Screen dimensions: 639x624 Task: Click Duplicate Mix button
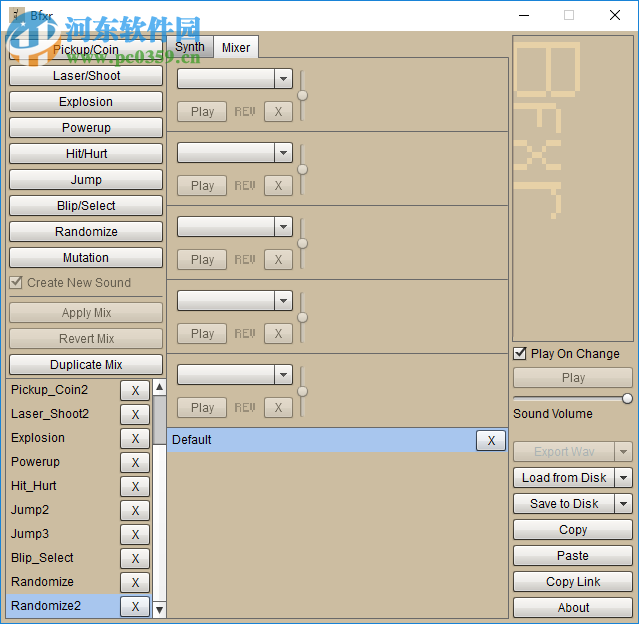pyautogui.click(x=86, y=365)
